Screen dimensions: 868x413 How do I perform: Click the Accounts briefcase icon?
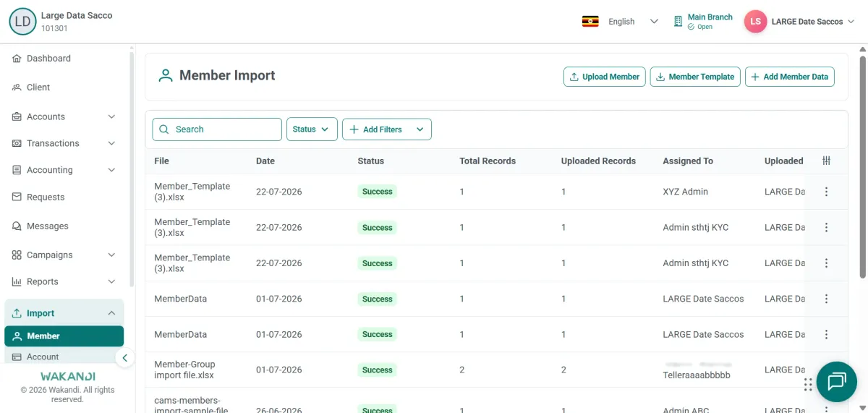tap(17, 116)
